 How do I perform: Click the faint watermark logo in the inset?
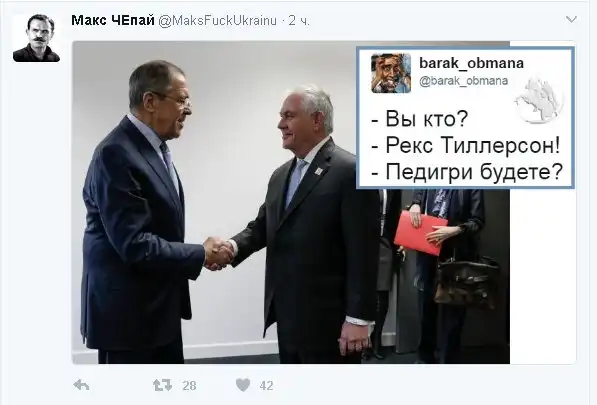click(x=538, y=100)
